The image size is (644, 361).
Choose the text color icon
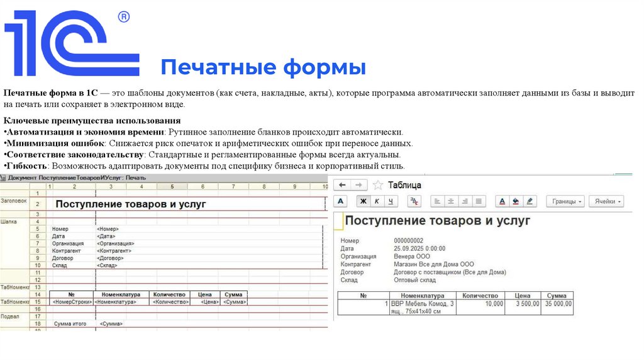502,201
